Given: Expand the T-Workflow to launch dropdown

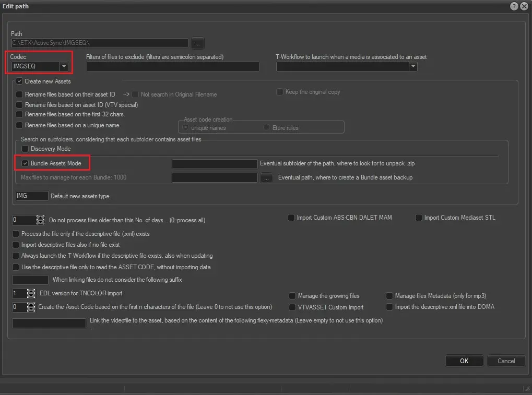Looking at the screenshot, I should point(413,66).
